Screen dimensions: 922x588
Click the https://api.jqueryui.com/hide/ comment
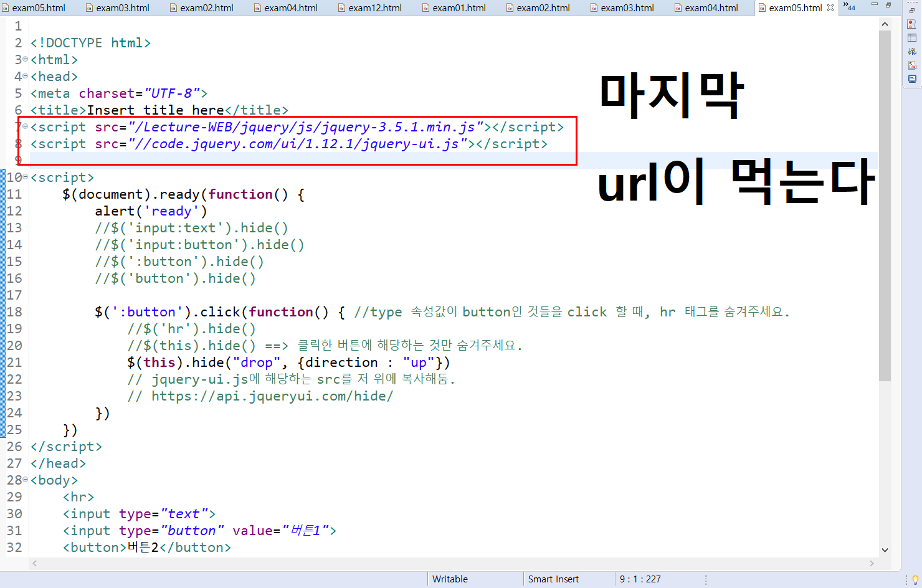click(x=260, y=396)
